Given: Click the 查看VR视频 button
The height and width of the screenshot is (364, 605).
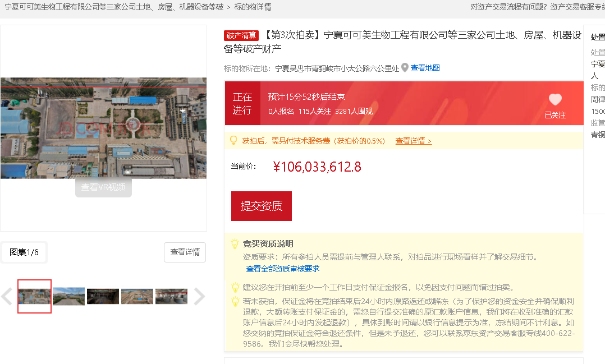Looking at the screenshot, I should coord(103,187).
